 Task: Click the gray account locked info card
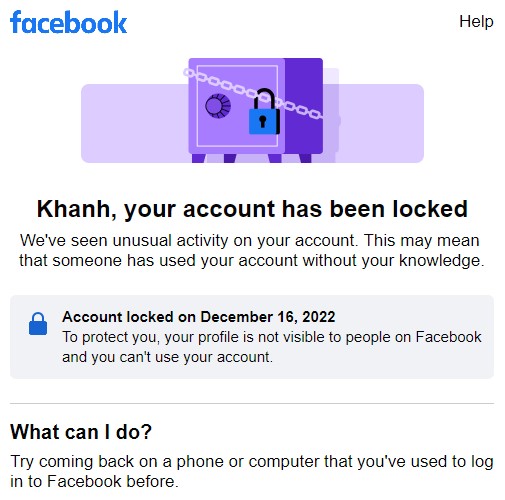click(252, 337)
